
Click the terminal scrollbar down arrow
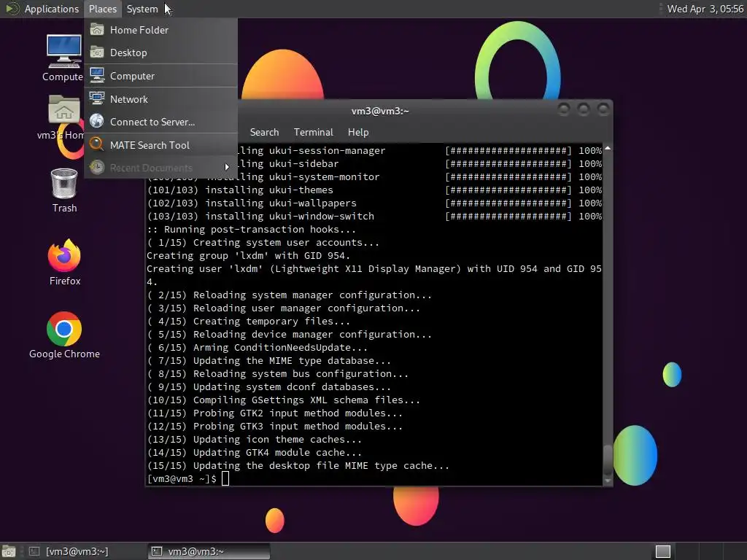click(x=608, y=481)
